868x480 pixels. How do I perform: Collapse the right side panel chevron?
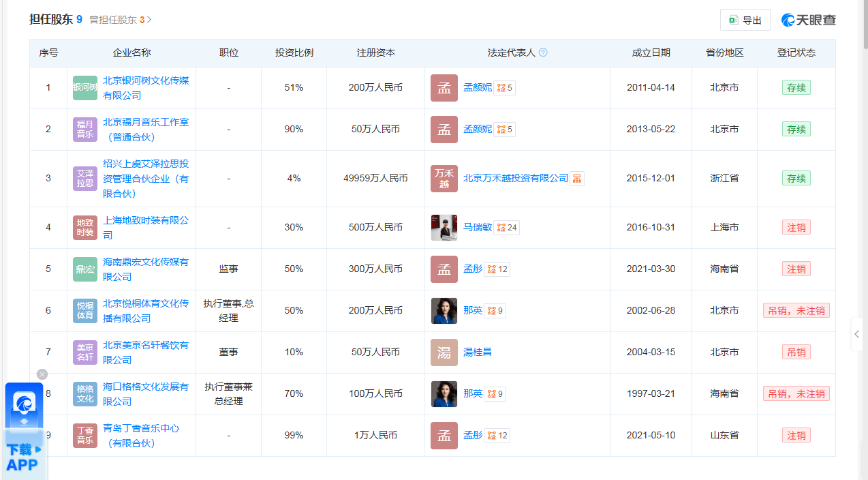(856, 334)
